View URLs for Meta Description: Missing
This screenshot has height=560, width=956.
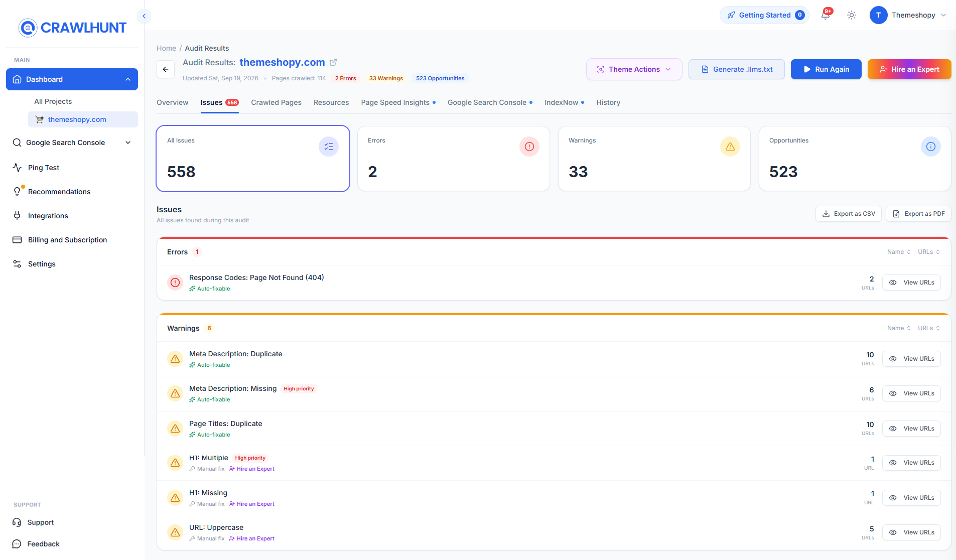coord(911,393)
